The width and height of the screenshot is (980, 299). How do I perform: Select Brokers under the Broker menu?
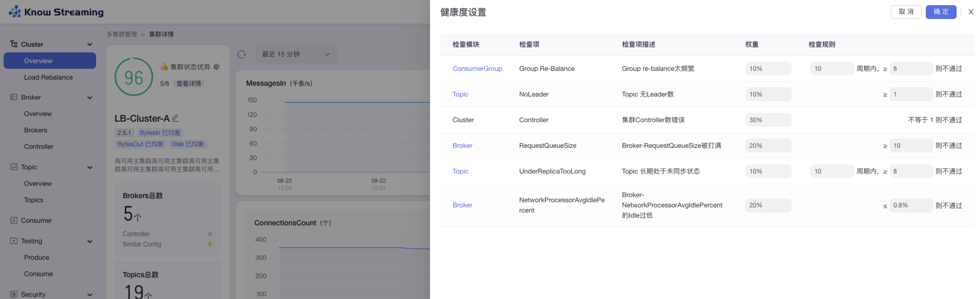[36, 130]
